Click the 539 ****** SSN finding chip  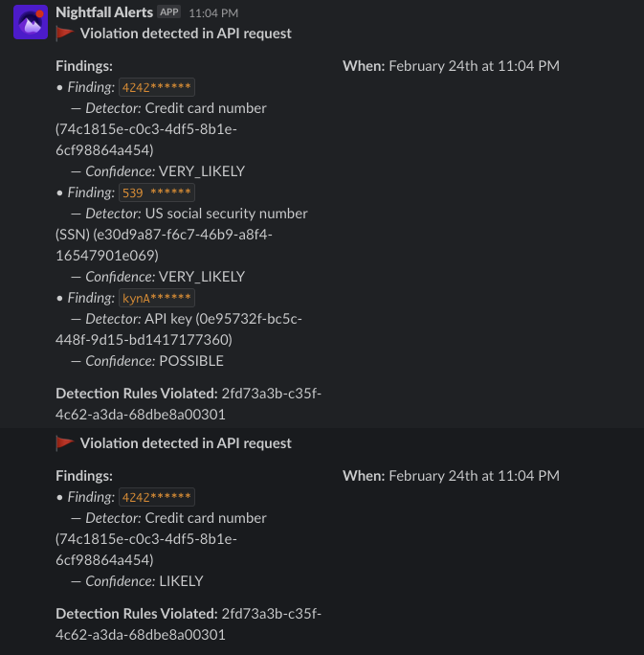[x=157, y=192]
